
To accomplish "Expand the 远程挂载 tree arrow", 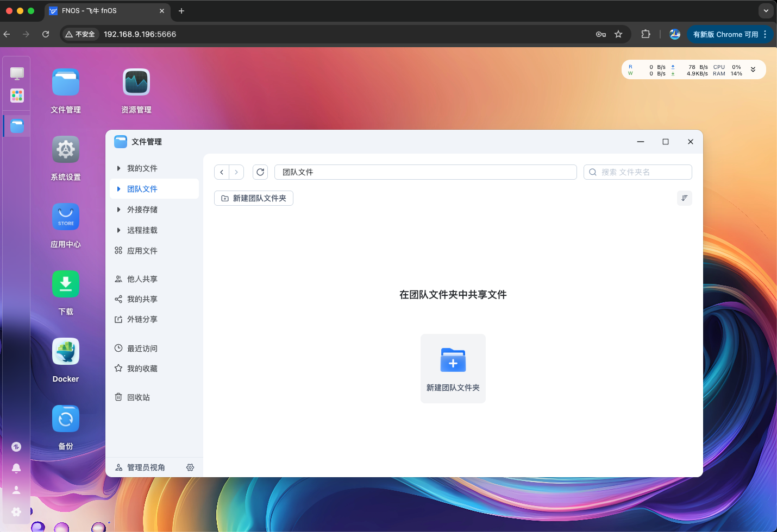I will click(x=118, y=230).
